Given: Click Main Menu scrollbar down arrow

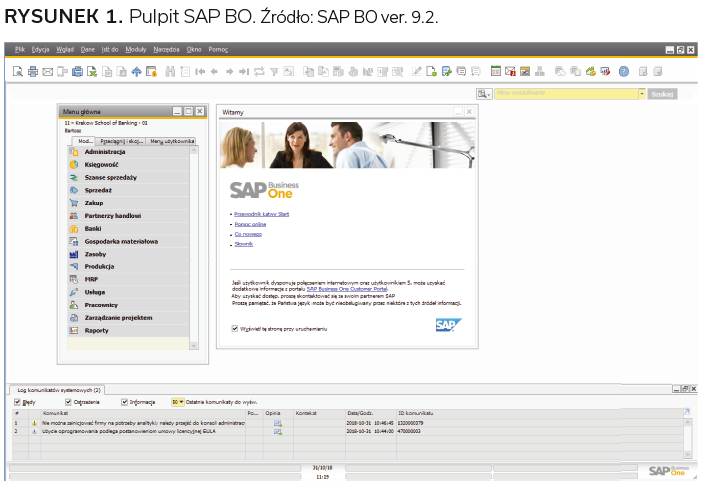Looking at the screenshot, I should click(x=194, y=345).
